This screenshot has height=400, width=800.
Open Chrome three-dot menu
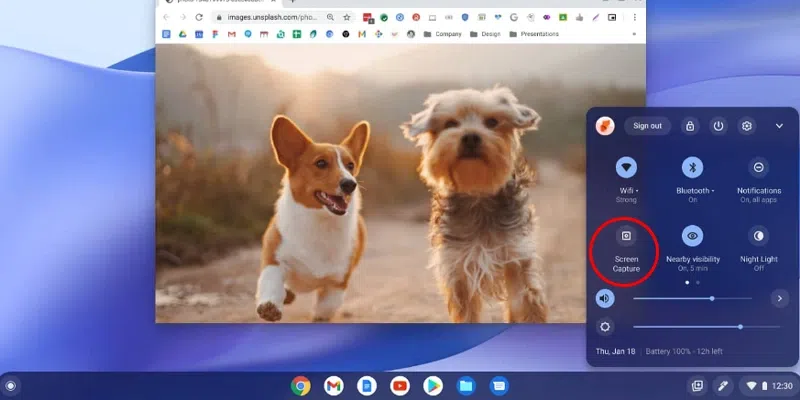(x=635, y=17)
